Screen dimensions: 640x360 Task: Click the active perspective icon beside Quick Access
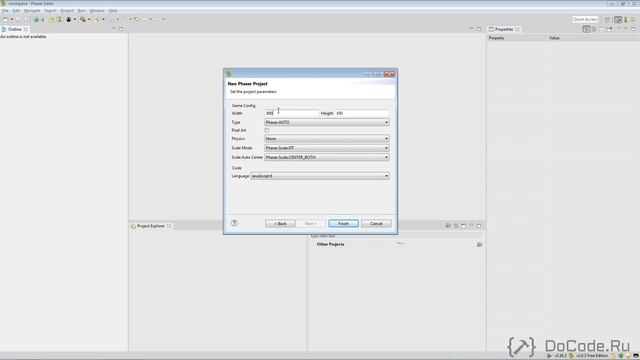618,20
